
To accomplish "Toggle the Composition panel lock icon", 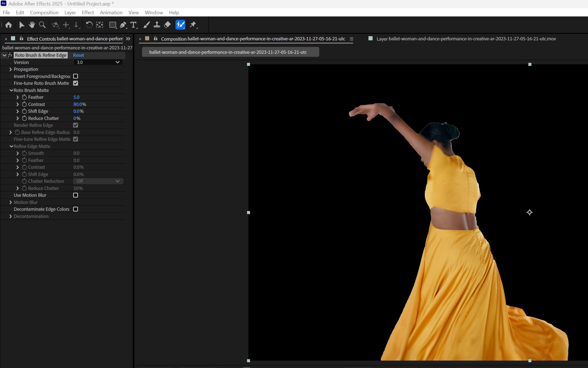I will click(156, 38).
